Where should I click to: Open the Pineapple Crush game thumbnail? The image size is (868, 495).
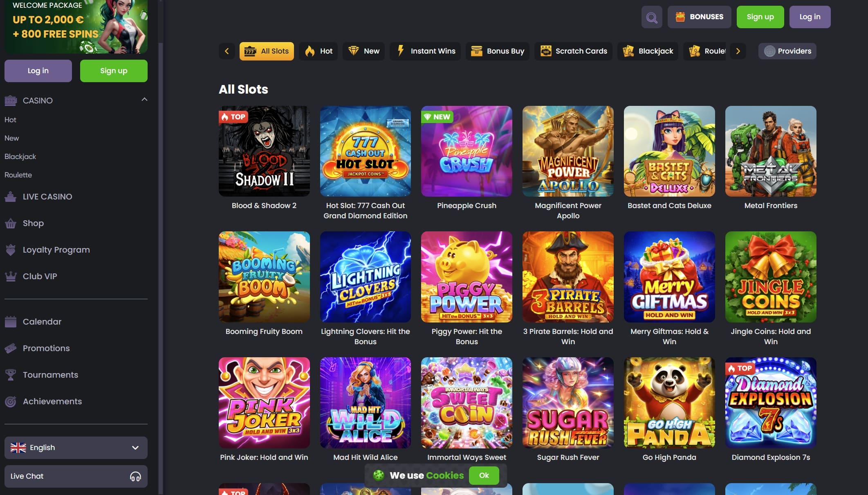(467, 151)
